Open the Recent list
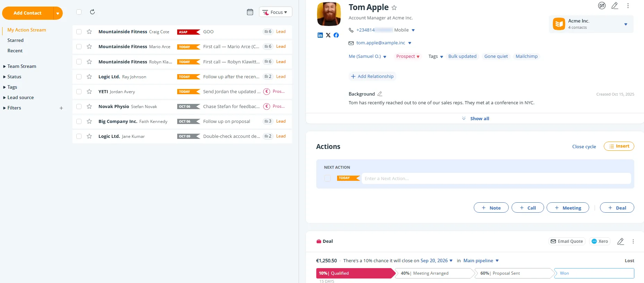Screen dimensions: 644x283 (x=15, y=51)
